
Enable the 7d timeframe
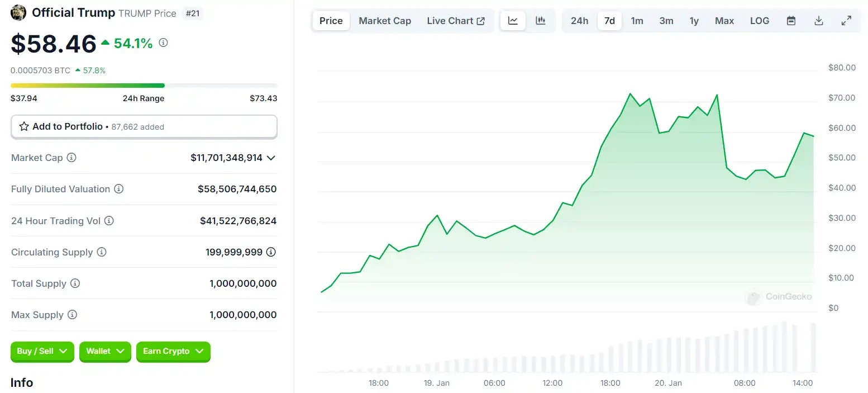(609, 20)
